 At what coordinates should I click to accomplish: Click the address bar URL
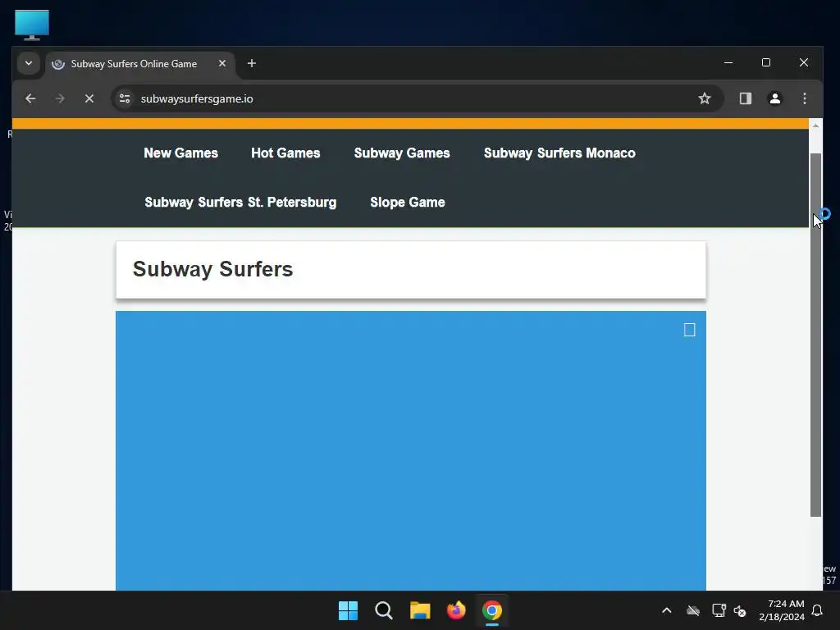click(197, 98)
